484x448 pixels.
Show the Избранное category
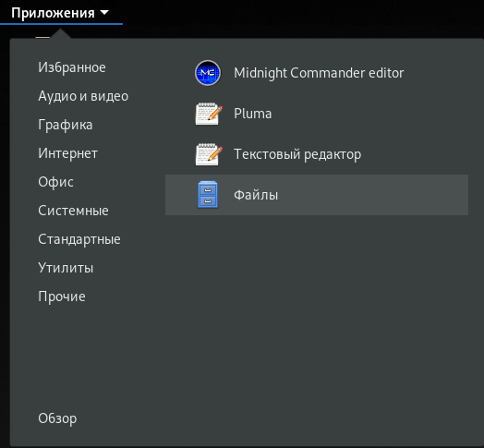(x=72, y=67)
